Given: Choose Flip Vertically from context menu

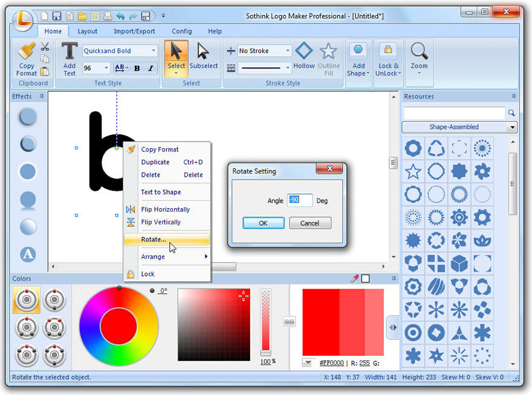Looking at the screenshot, I should (162, 222).
